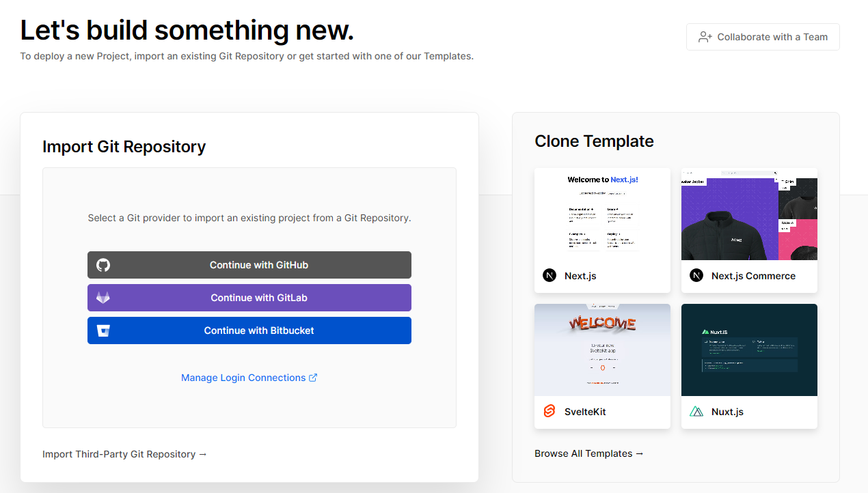
Task: Select the SvelteKit template name
Action: pyautogui.click(x=585, y=412)
